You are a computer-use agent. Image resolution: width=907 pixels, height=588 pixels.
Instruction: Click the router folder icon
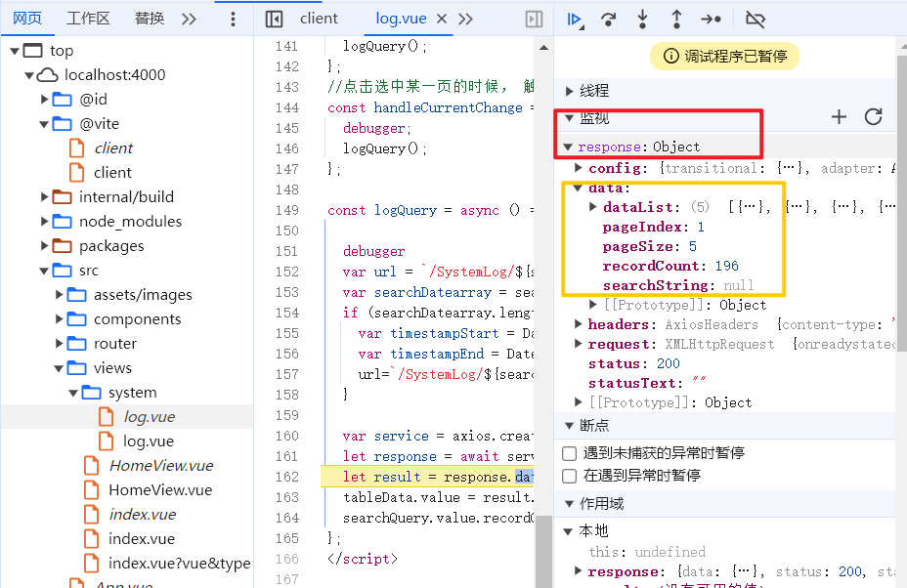pos(77,344)
